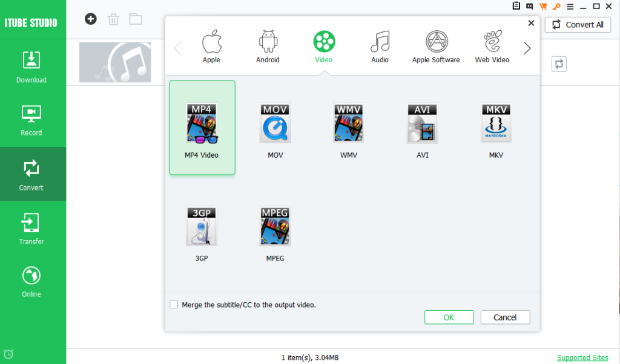Select the Android device category

click(268, 46)
